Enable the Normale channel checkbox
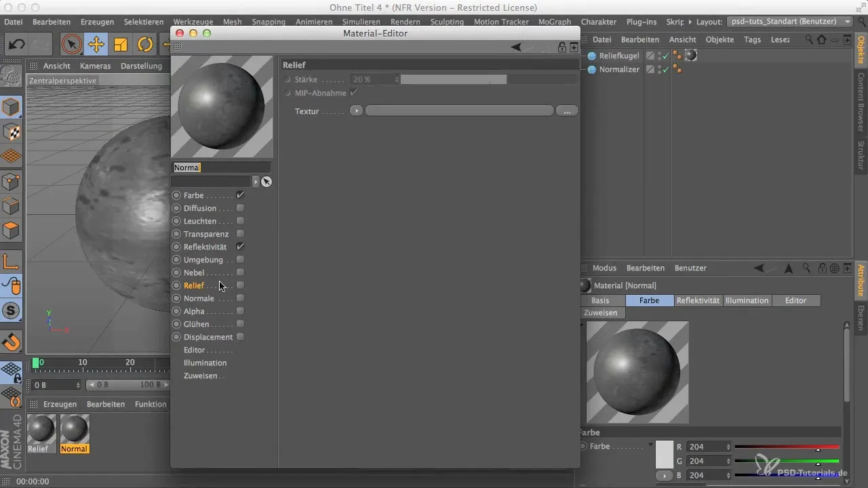 (240, 298)
